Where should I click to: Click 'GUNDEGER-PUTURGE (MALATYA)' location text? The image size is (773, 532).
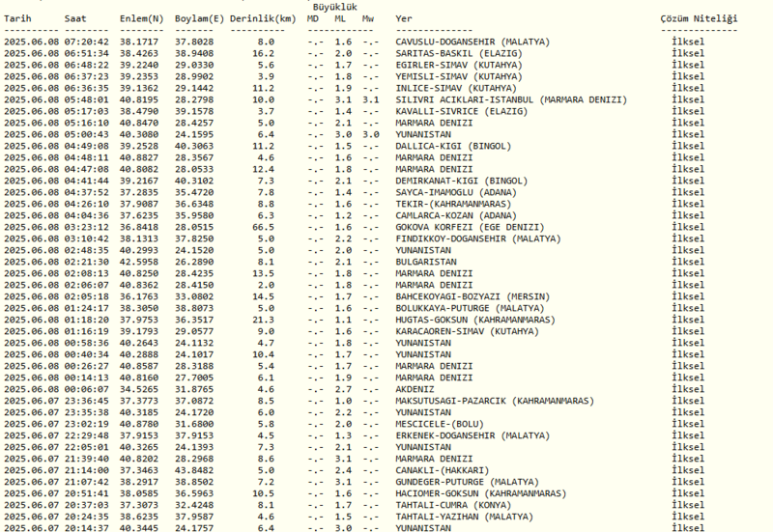click(467, 482)
